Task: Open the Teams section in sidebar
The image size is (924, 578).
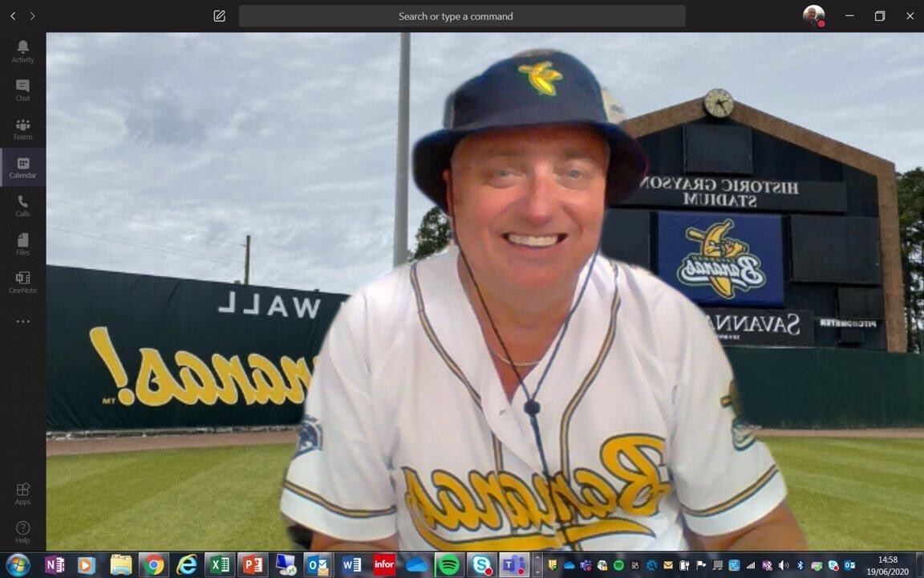Action: (x=22, y=129)
